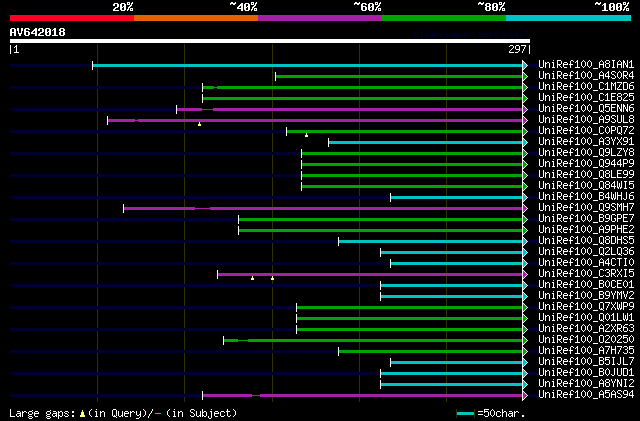Open hit UniRef100_A4S0R4
Image resolution: width=640 pixels, height=421 pixels.
point(586,76)
